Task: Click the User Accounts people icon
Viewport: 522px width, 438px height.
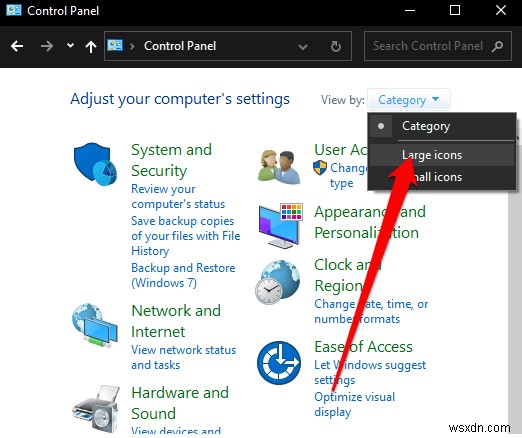Action: click(279, 166)
